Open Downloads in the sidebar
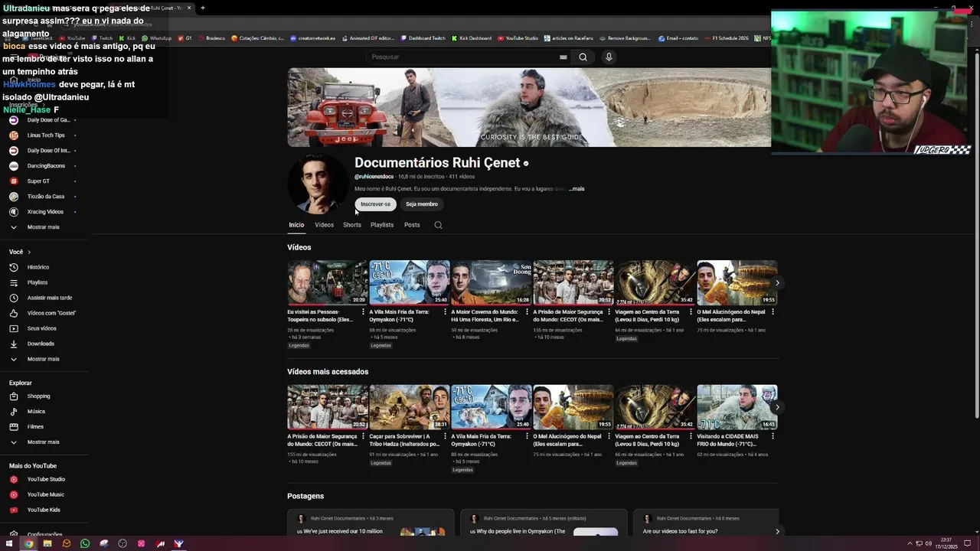The image size is (980, 551). [x=41, y=344]
